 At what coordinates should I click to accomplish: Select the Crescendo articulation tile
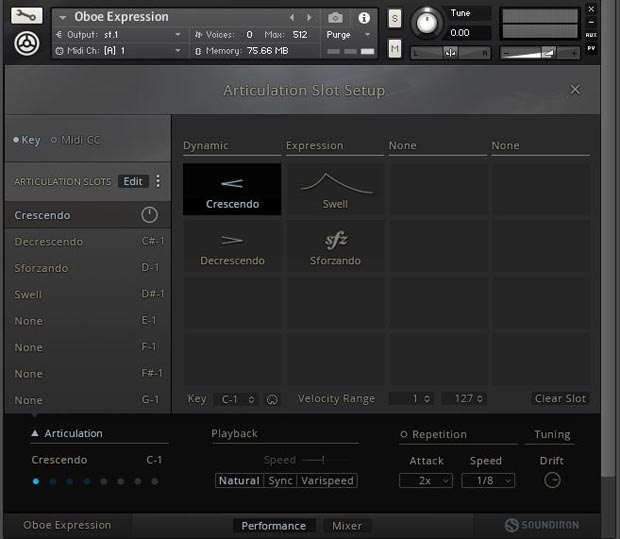(232, 190)
